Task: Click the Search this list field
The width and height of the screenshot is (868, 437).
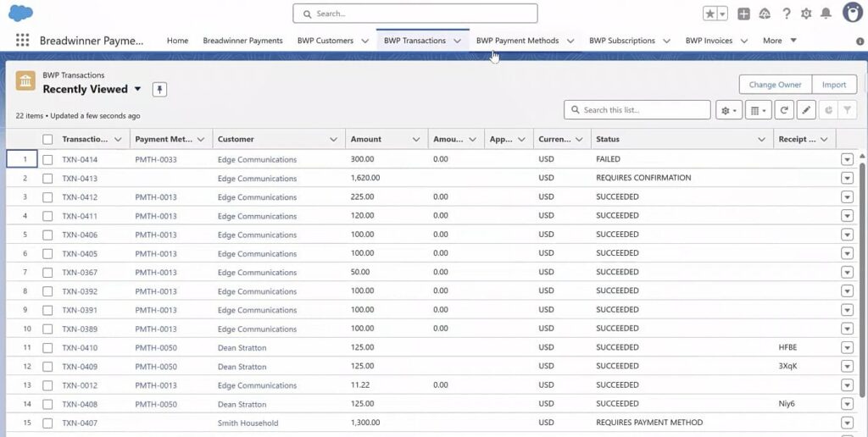Action: [x=644, y=110]
